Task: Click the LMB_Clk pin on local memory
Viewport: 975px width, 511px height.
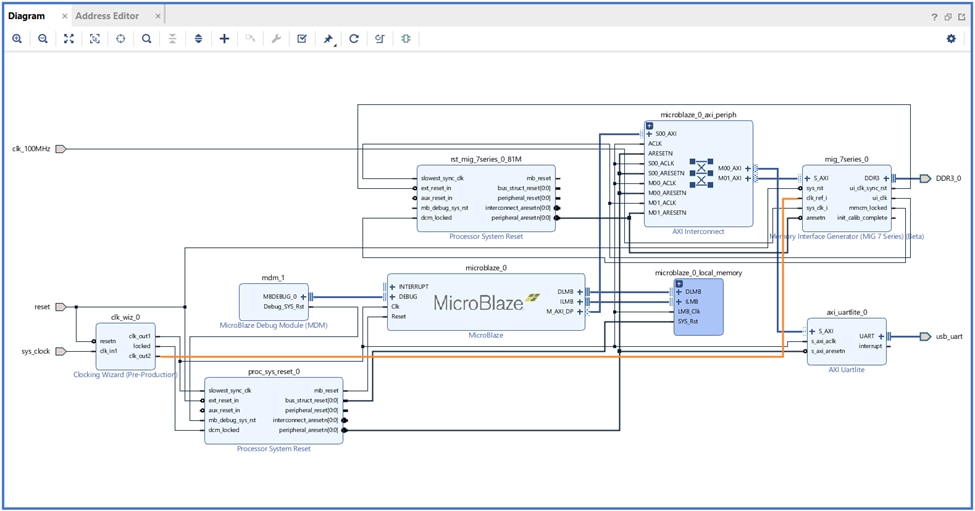Action: 688,311
